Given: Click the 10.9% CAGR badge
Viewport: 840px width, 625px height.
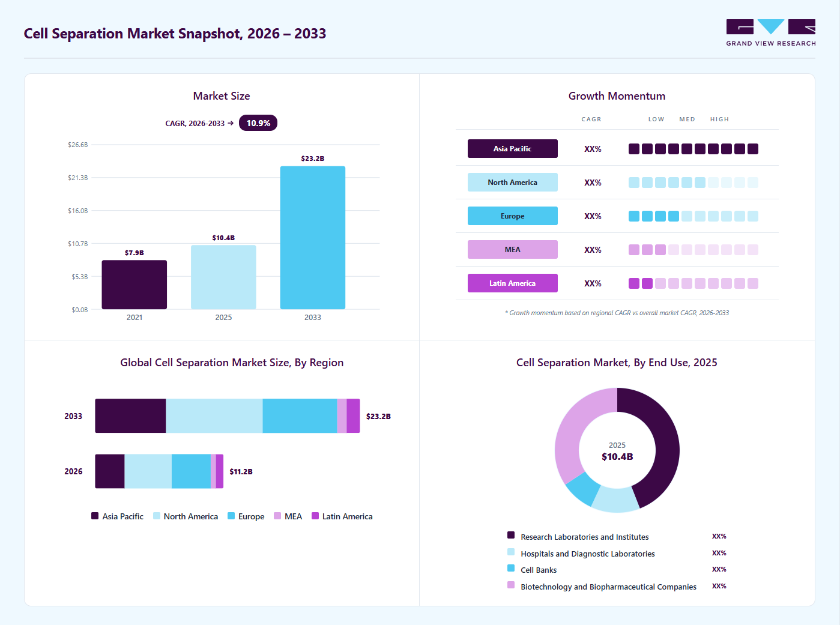Looking at the screenshot, I should tap(258, 123).
